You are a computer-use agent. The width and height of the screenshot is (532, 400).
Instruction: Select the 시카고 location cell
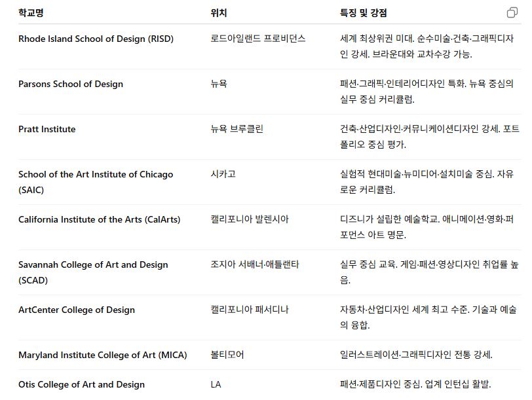point(223,174)
